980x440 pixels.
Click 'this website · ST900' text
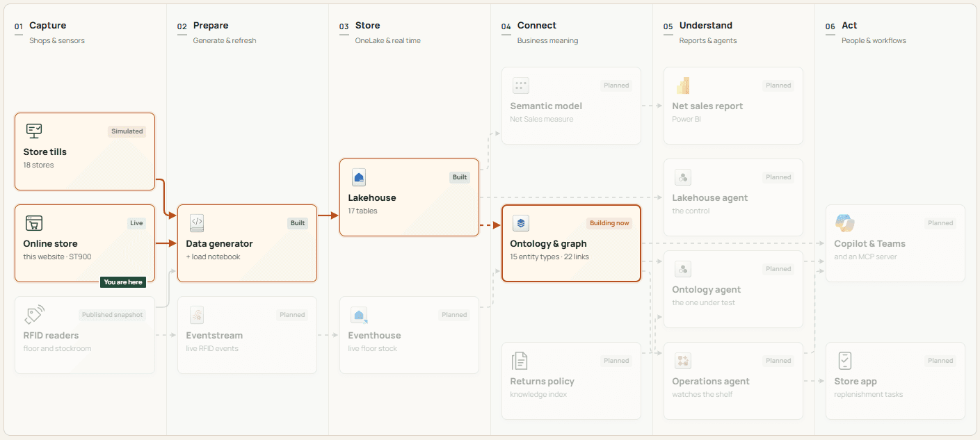point(57,256)
